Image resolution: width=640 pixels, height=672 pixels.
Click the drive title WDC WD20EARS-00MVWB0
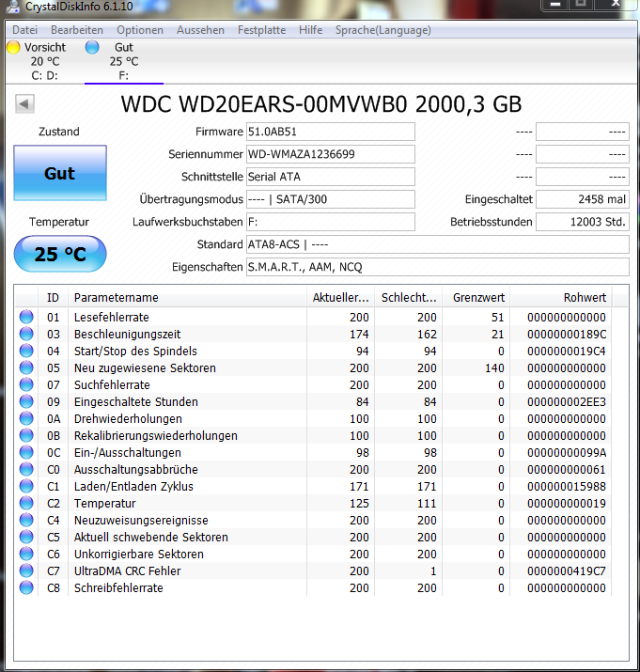264,104
